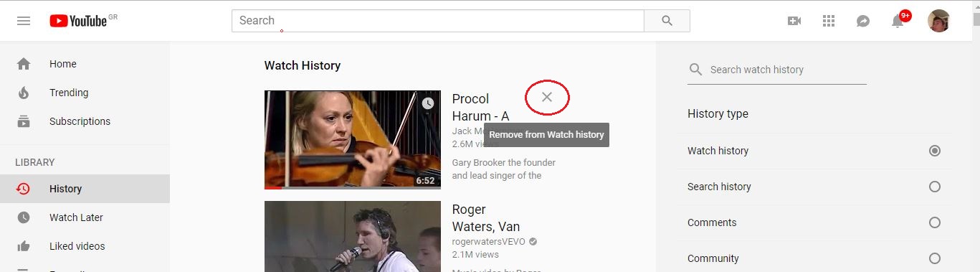The height and width of the screenshot is (272, 980).
Task: Open the hamburger guide menu
Action: (x=24, y=21)
